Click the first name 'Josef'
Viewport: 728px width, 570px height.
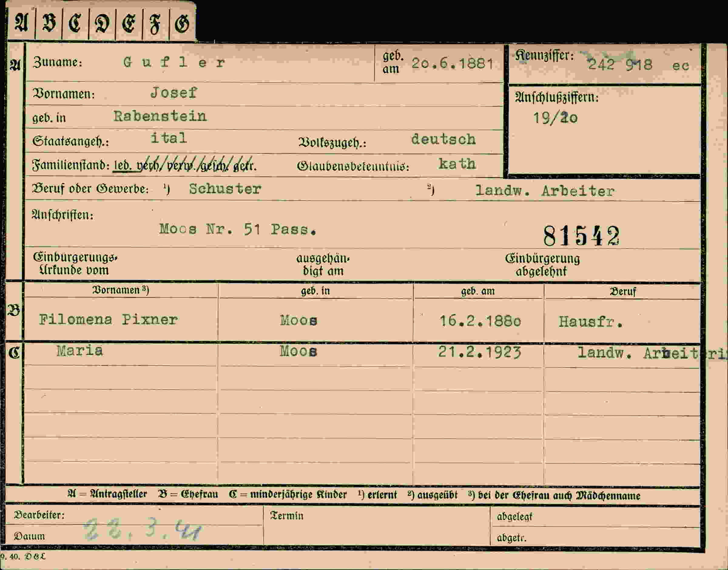(x=174, y=93)
